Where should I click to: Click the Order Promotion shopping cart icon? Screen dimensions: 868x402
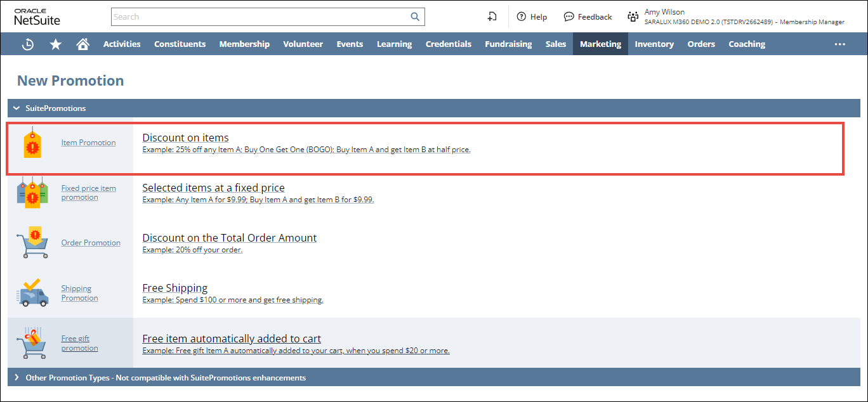pyautogui.click(x=32, y=243)
